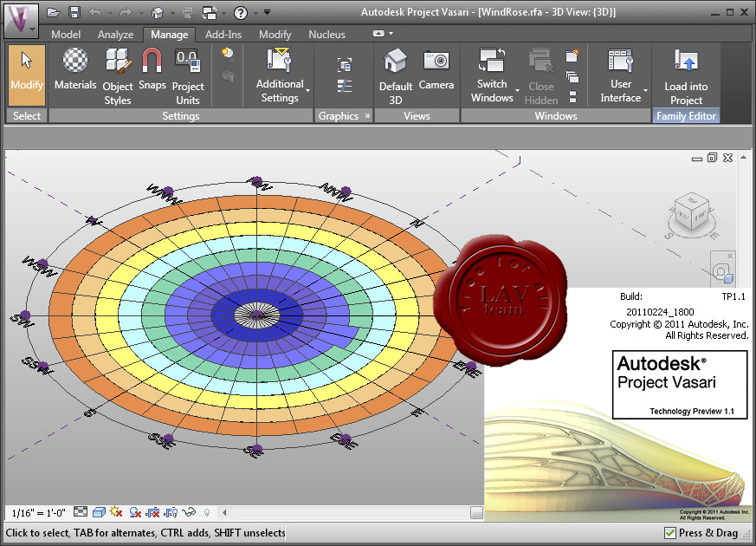
Task: Open the view scale 1/16" = 1'-0" menu
Action: coord(38,513)
